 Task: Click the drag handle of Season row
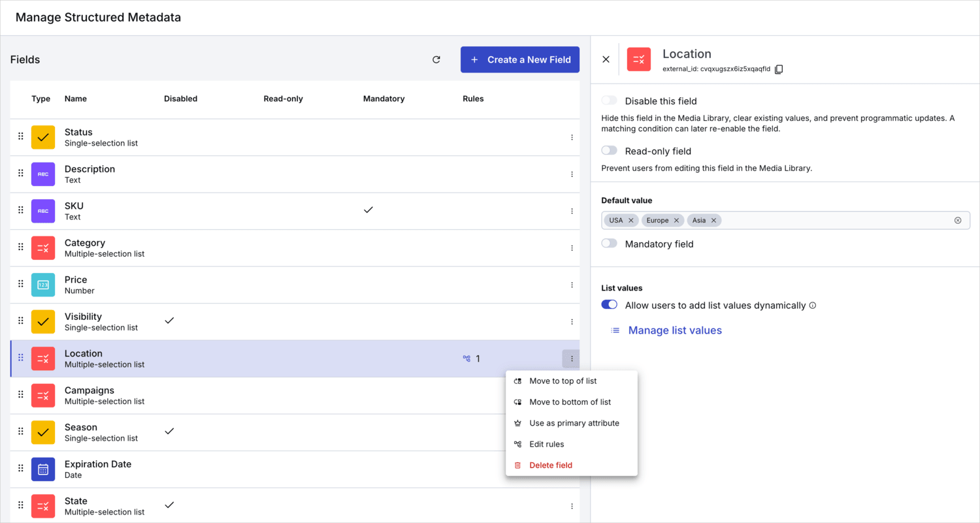(20, 432)
